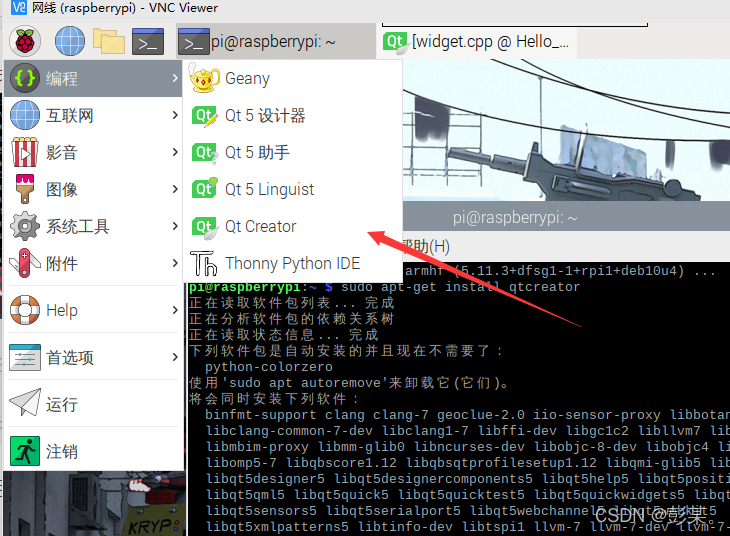Launch Thonny Python IDE from submenu
This screenshot has width=730, height=536.
coord(292,263)
